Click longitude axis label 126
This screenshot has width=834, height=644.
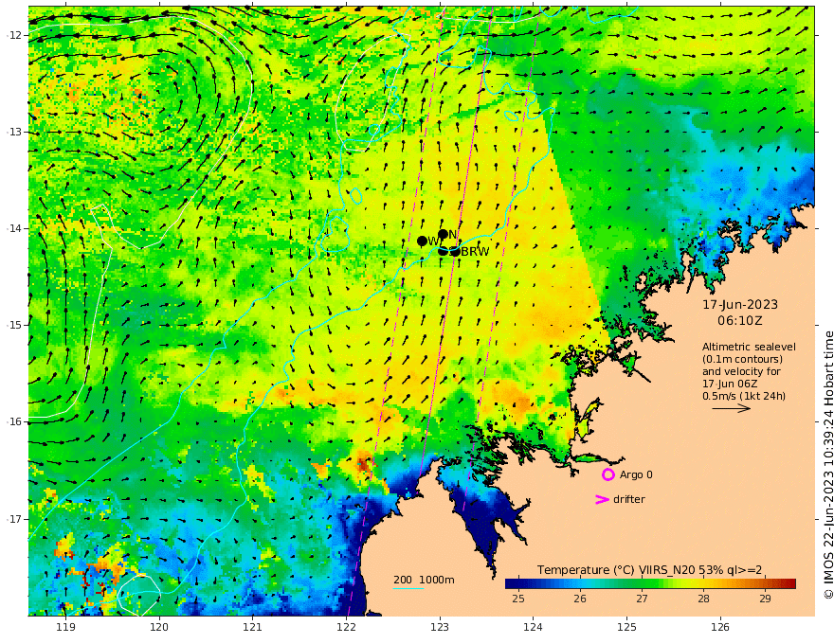[720, 627]
